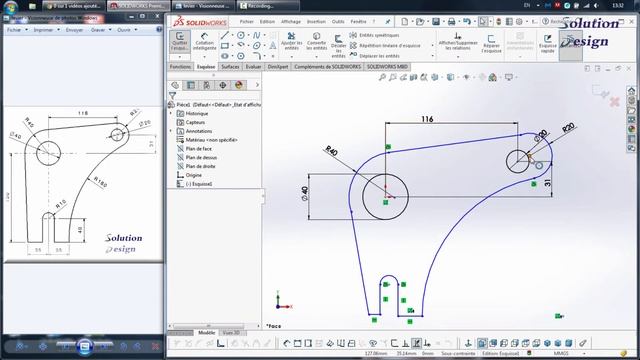Click Esquisse rapide tool
640x360 pixels.
(547, 43)
